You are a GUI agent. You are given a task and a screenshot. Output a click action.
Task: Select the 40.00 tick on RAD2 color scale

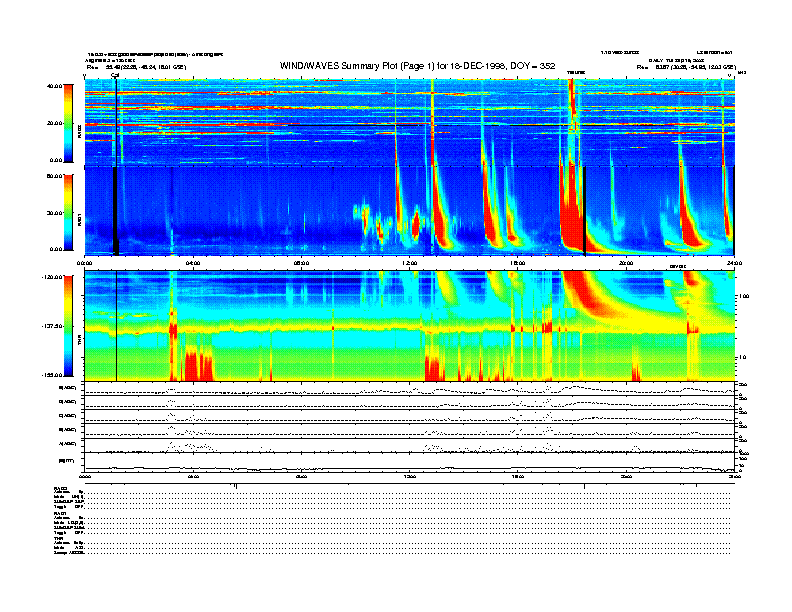click(x=55, y=86)
